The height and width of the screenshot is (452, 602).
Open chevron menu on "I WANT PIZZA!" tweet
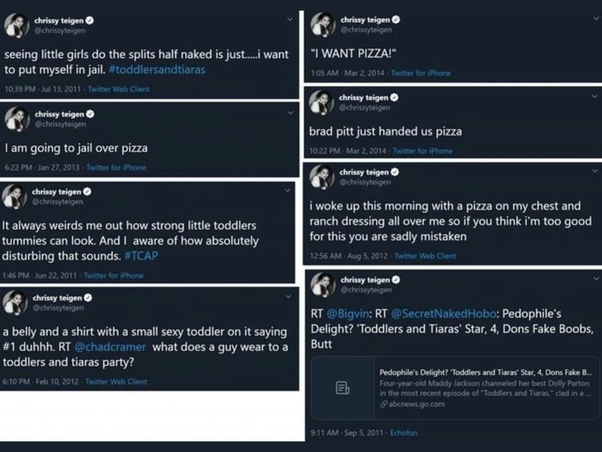pos(596,18)
